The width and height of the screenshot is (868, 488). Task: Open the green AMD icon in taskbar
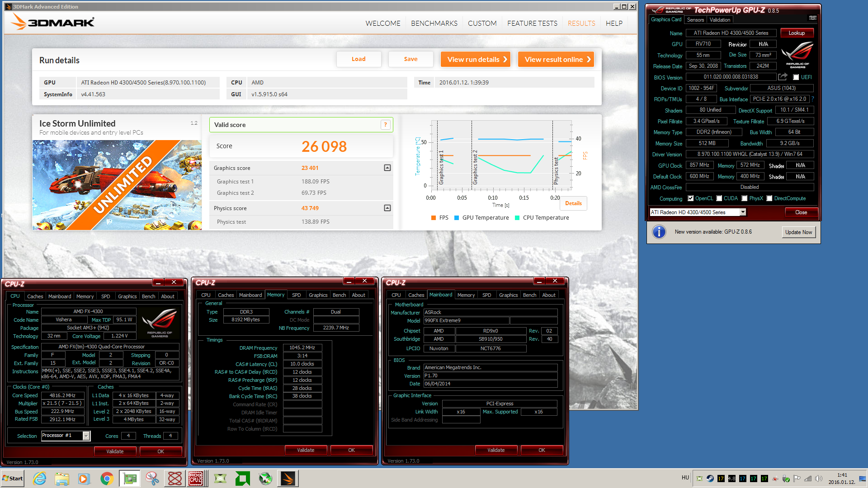(x=243, y=478)
